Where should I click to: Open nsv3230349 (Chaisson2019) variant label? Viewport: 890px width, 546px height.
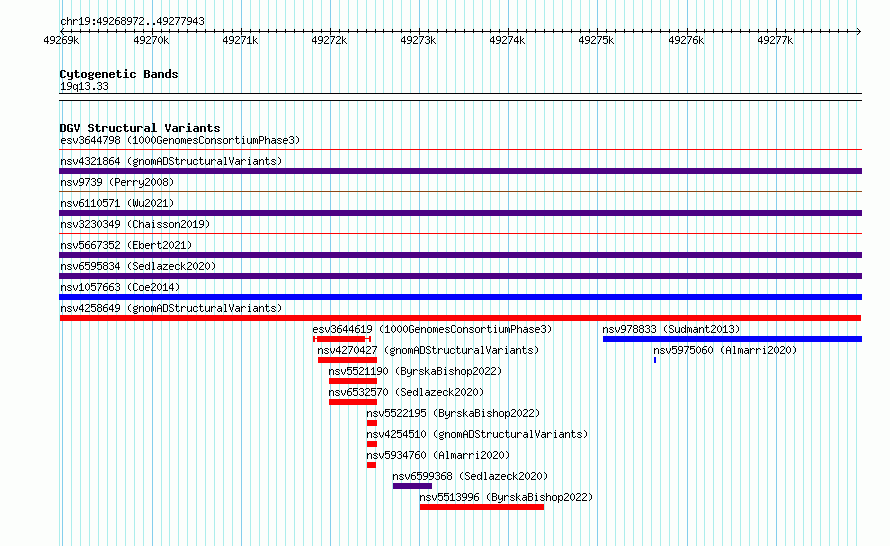pyautogui.click(x=135, y=224)
